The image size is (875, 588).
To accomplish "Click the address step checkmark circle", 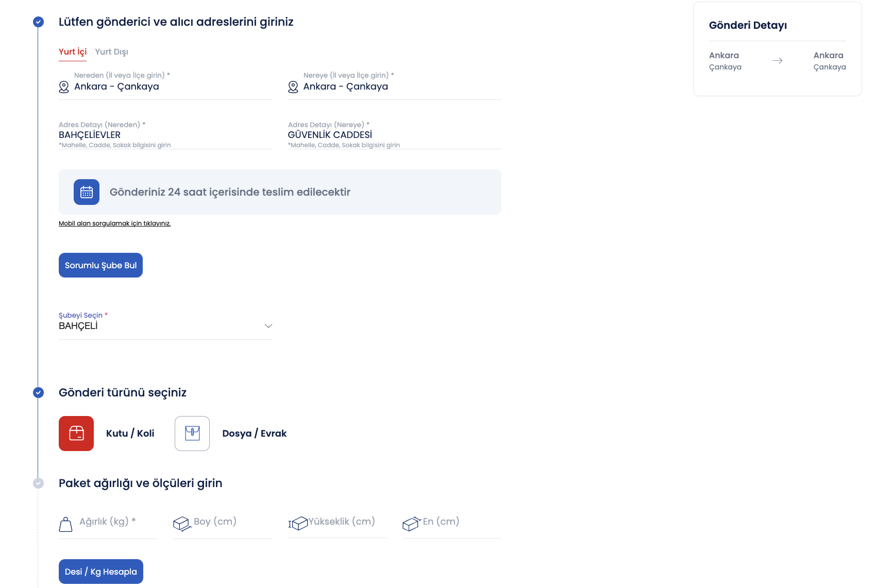I will pyautogui.click(x=38, y=22).
